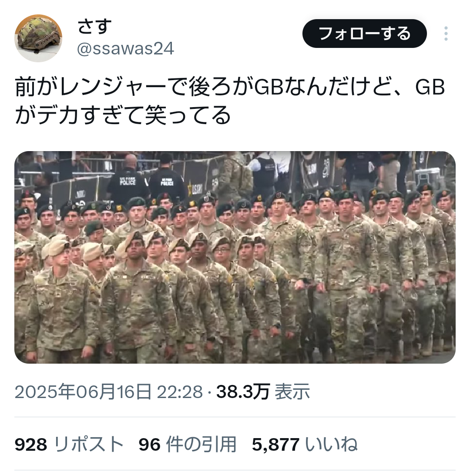The image size is (470, 476).
Task: View the 38.3万 表示 view count
Action: 263,392
